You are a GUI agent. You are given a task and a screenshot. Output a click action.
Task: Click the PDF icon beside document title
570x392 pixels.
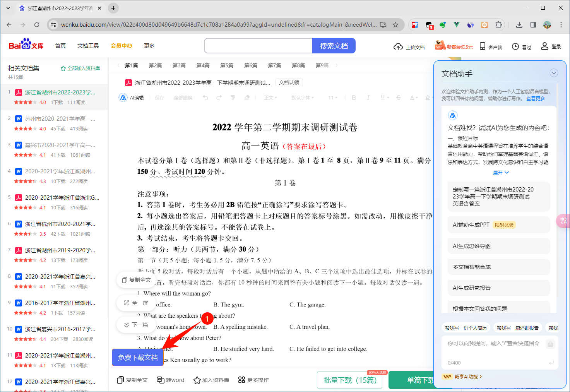[x=128, y=83]
